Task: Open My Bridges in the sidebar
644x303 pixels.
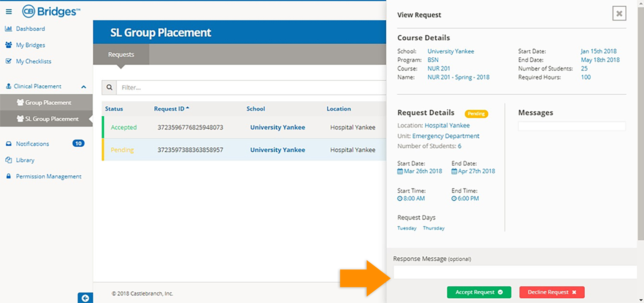Action: [x=31, y=45]
